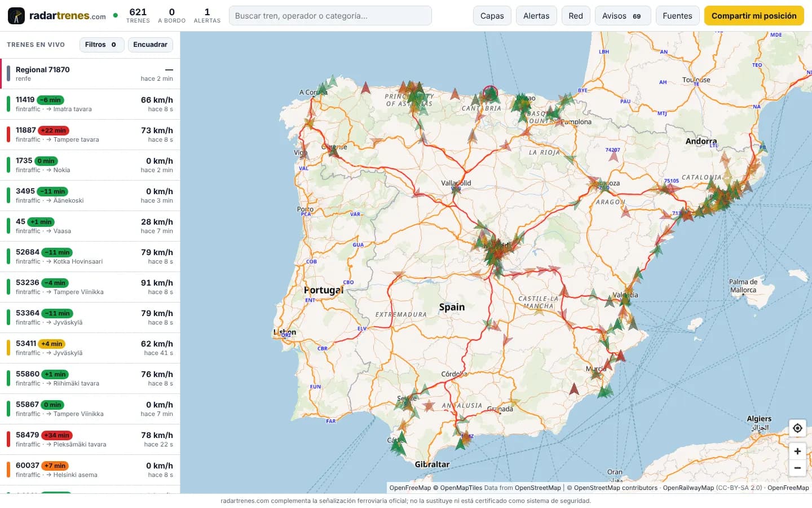Select train 55860 to Riihimäki tavara
This screenshot has height=508, width=812.
point(90,379)
